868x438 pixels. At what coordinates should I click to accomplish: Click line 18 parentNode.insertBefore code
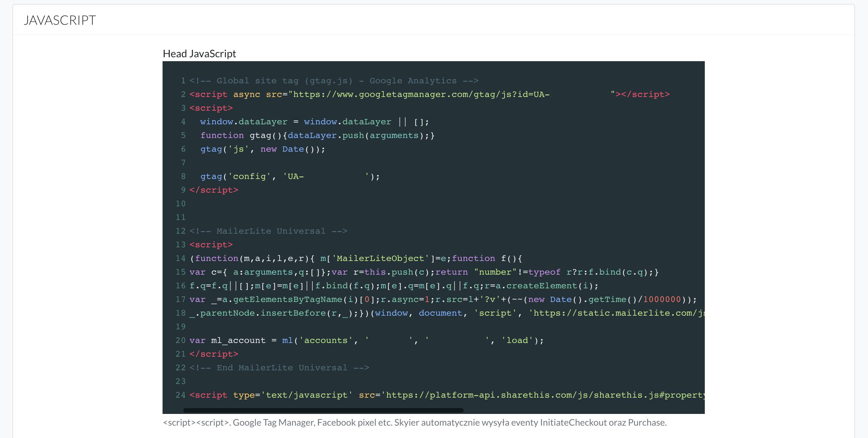(447, 313)
